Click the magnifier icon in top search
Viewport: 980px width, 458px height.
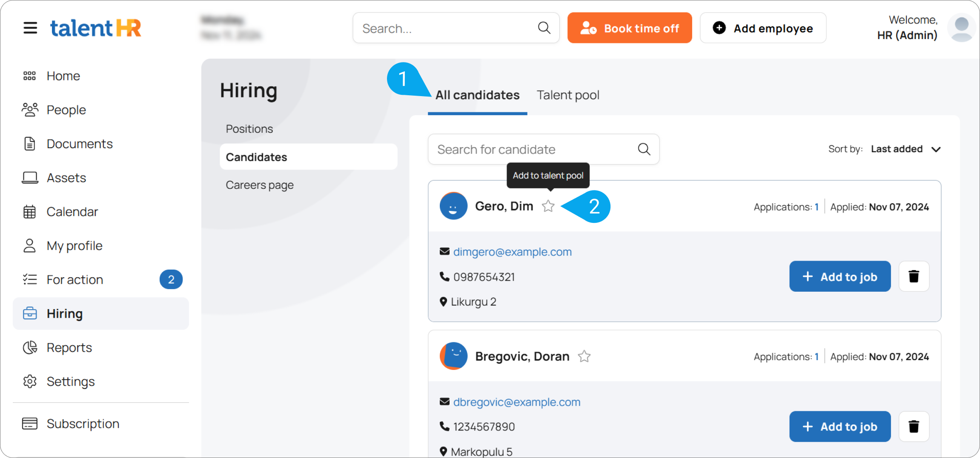(x=544, y=28)
